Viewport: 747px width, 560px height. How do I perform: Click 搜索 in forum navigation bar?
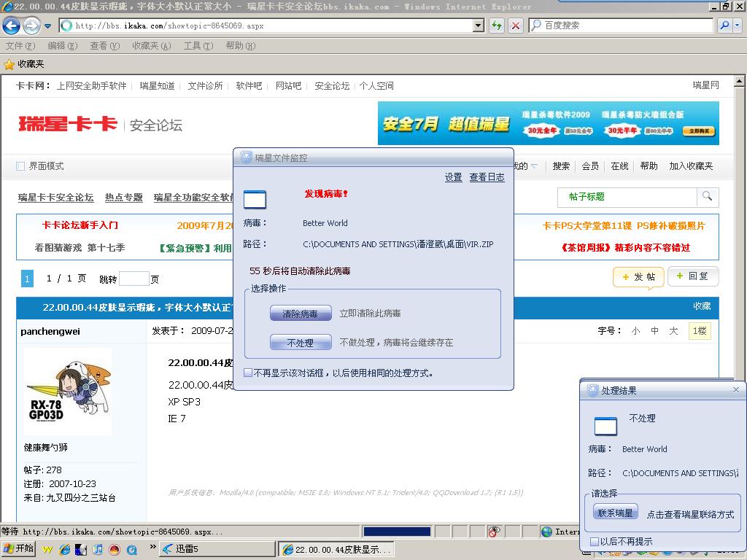pyautogui.click(x=561, y=166)
